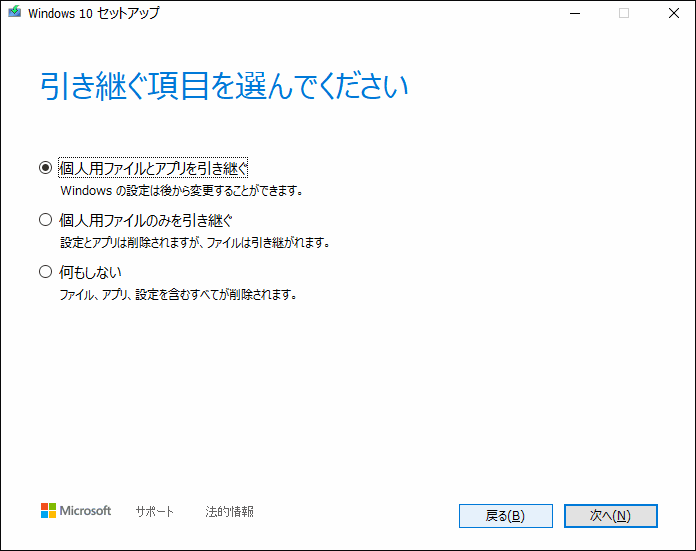Click text ファイル、アプリ、設定を含むすべてが削除されます。
The width and height of the screenshot is (696, 551).
point(178,294)
